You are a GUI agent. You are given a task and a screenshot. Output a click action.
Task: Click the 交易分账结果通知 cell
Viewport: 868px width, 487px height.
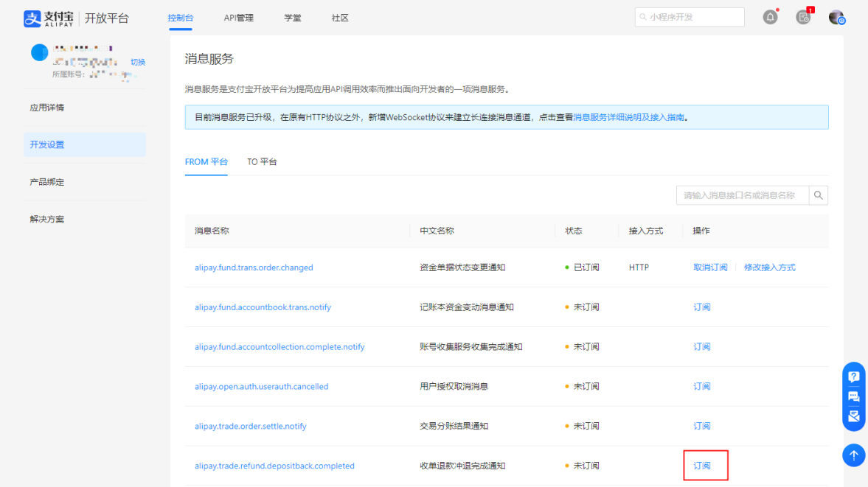[x=454, y=426]
